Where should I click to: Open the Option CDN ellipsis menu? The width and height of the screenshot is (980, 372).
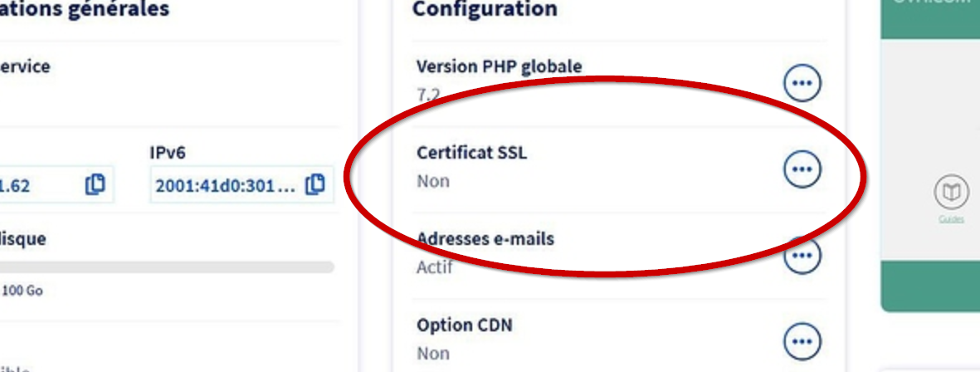802,341
